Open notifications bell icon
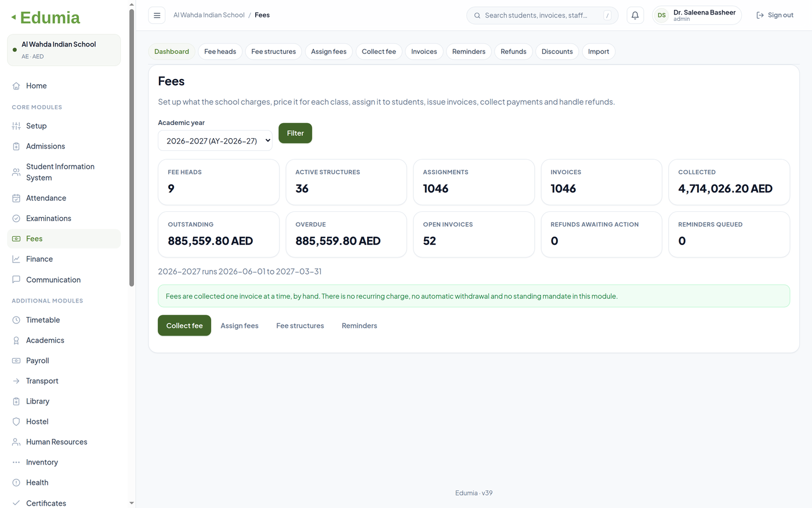Viewport: 812px width, 508px height. [x=635, y=16]
